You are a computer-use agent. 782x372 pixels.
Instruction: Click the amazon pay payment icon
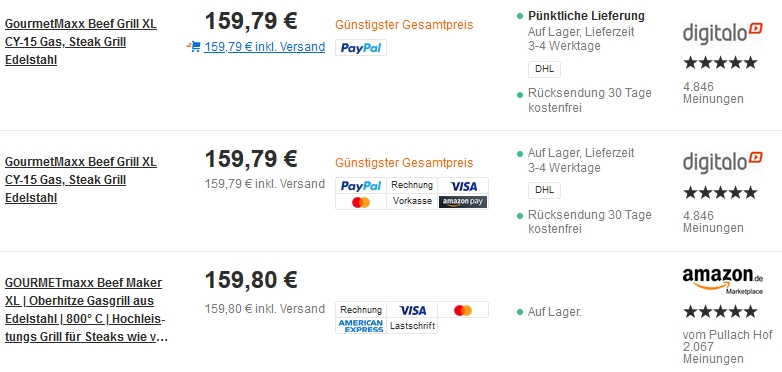[x=463, y=202]
